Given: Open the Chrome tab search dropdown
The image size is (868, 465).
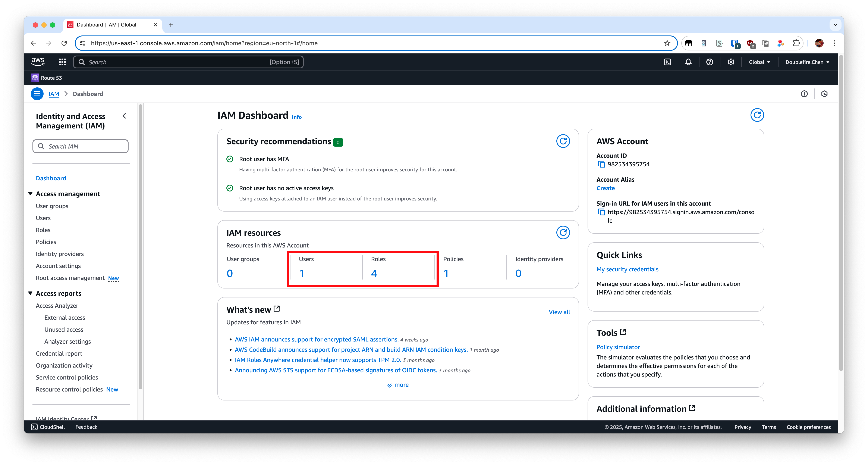Looking at the screenshot, I should tap(835, 25).
